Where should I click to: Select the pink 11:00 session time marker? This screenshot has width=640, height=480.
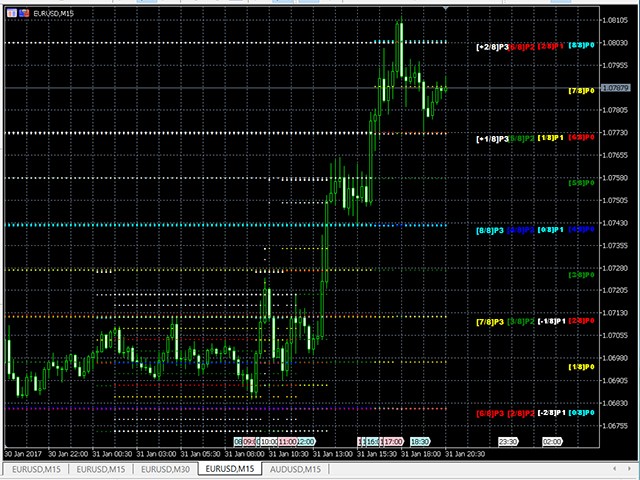[x=288, y=442]
